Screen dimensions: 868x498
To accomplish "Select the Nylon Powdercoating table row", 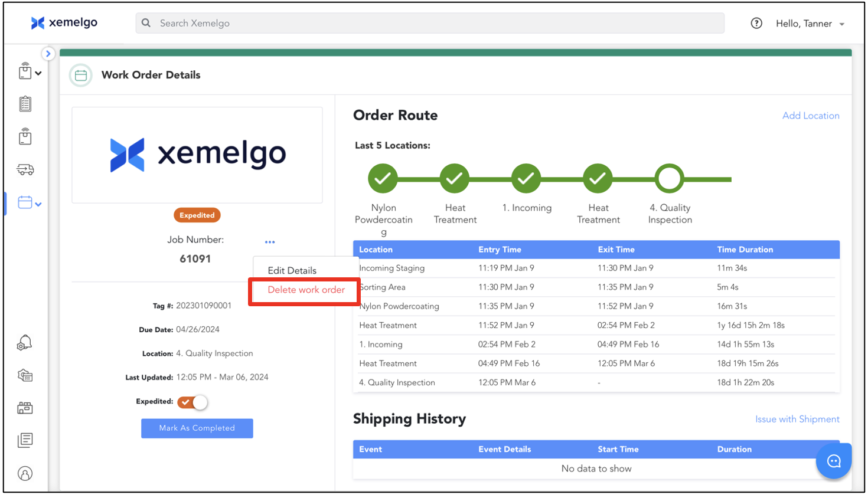I will (596, 306).
